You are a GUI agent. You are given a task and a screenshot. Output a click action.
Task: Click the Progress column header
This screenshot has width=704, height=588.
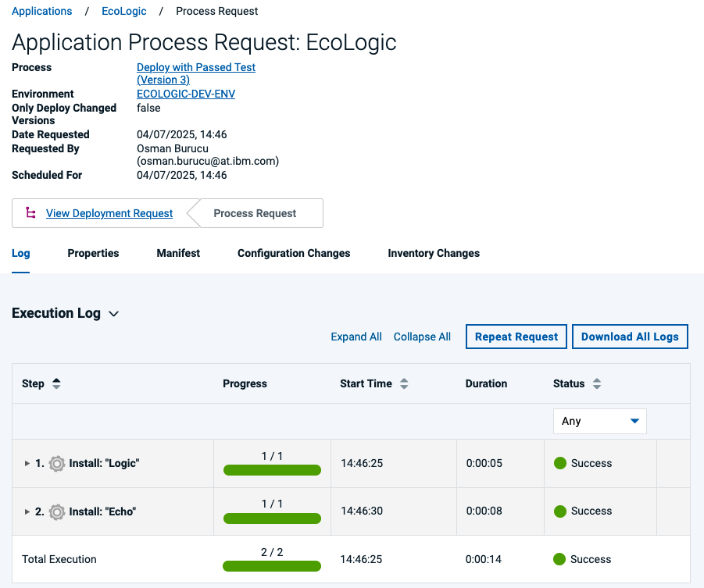tap(245, 383)
